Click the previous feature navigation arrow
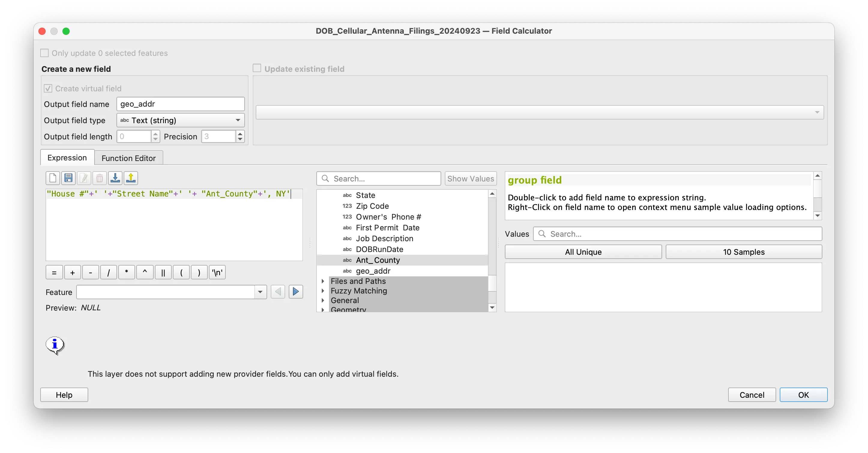The image size is (868, 453). coord(278,292)
